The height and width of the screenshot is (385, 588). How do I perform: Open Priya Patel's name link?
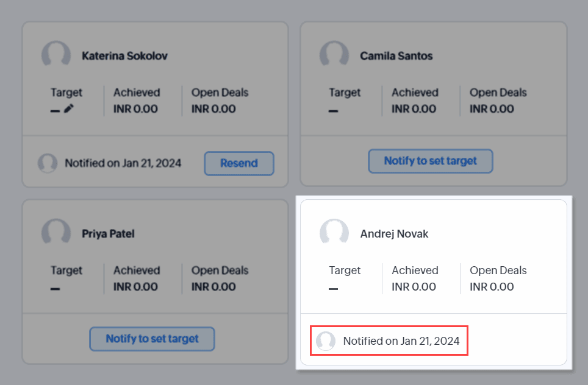[x=109, y=234]
